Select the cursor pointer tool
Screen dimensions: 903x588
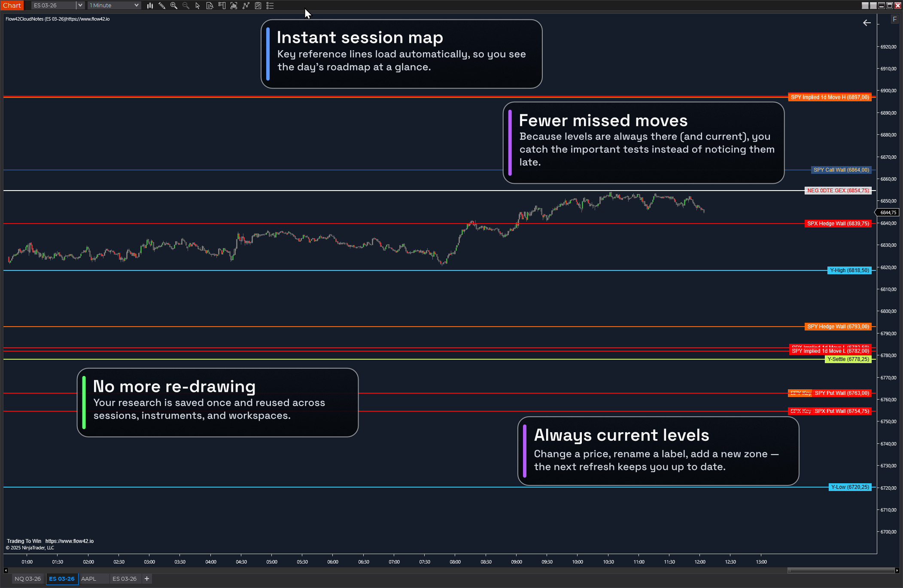pos(198,6)
